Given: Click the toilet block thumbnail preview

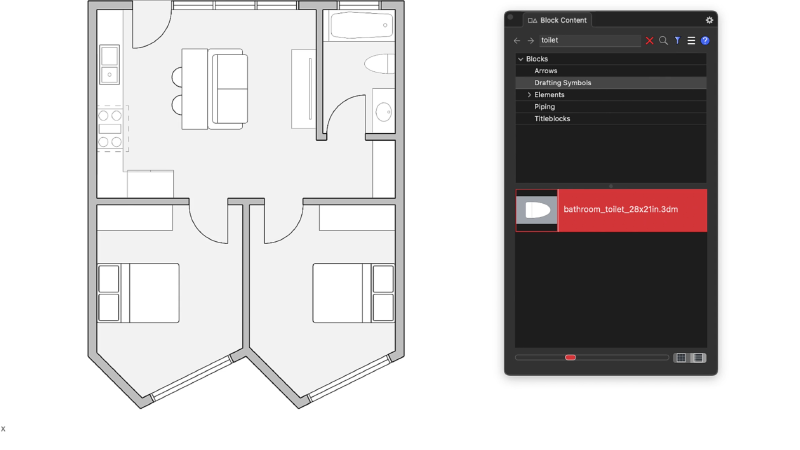Looking at the screenshot, I should 537,210.
